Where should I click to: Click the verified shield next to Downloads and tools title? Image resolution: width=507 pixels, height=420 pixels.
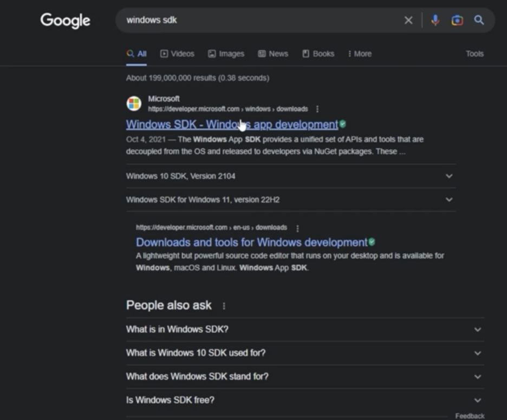(x=372, y=242)
